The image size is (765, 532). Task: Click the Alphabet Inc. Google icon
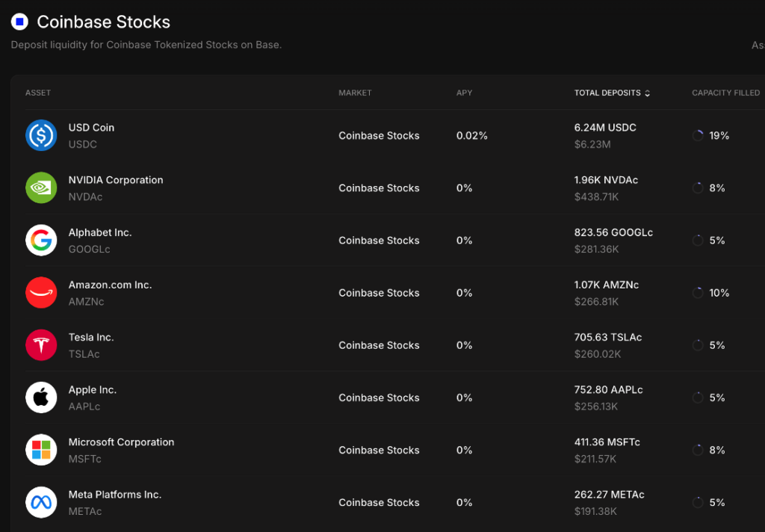(41, 240)
